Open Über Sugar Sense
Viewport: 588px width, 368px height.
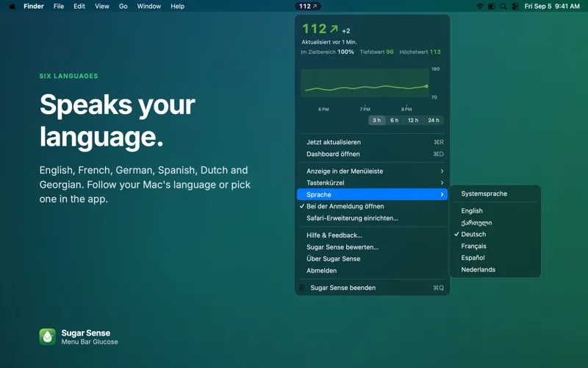pos(372,259)
